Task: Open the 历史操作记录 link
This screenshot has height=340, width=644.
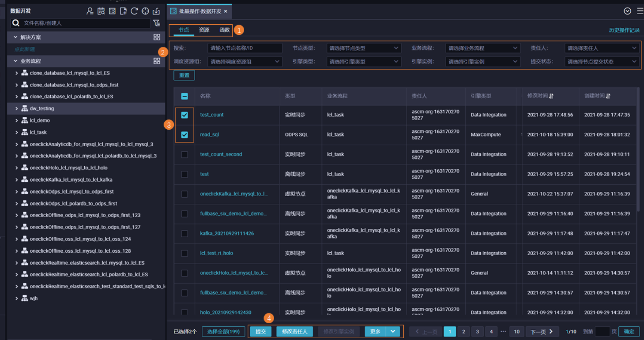Action: 624,30
